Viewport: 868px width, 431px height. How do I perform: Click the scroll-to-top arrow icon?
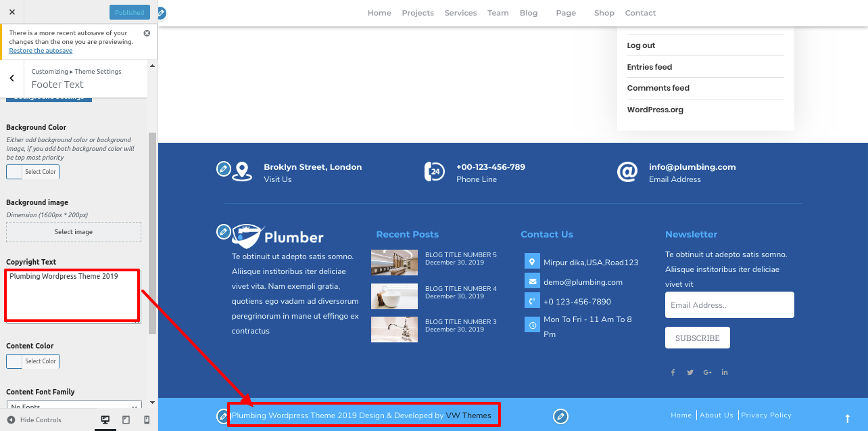847,419
